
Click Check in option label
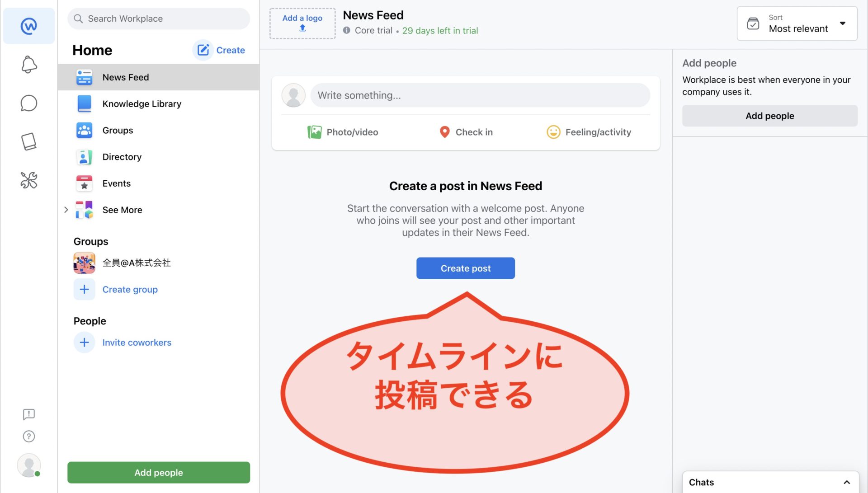pos(474,132)
